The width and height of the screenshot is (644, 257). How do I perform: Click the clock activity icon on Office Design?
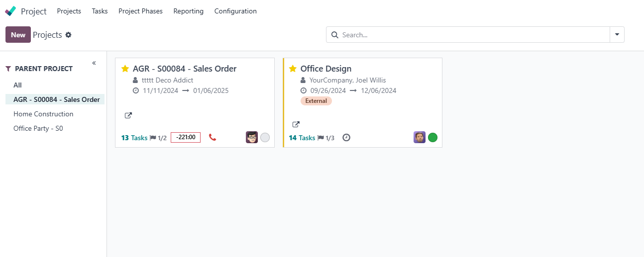[346, 138]
